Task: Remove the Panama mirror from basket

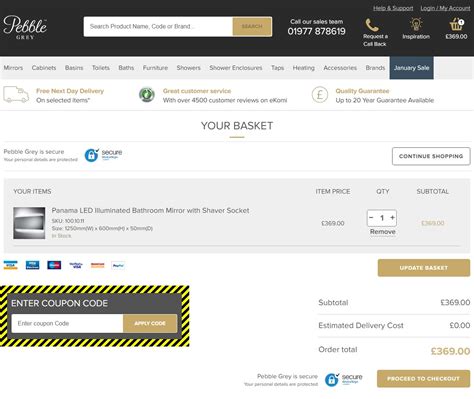Action: [x=382, y=232]
